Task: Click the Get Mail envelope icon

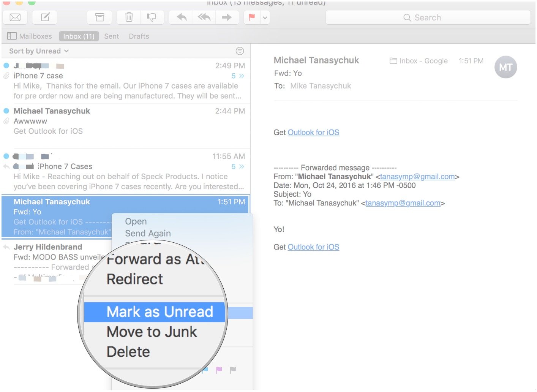Action: tap(15, 17)
